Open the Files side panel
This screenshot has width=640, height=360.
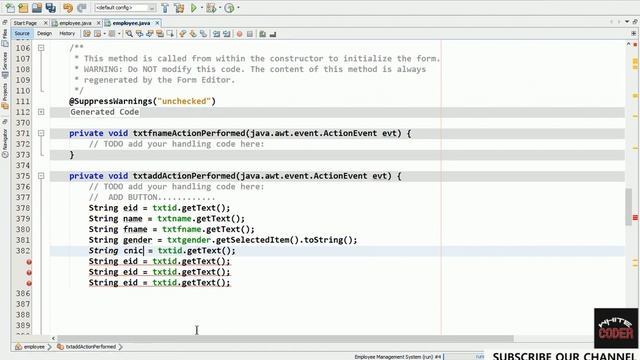tap(5, 37)
